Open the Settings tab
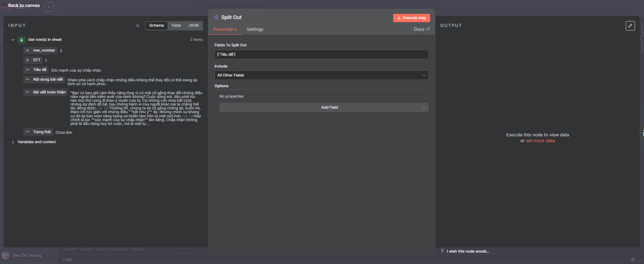 click(255, 29)
